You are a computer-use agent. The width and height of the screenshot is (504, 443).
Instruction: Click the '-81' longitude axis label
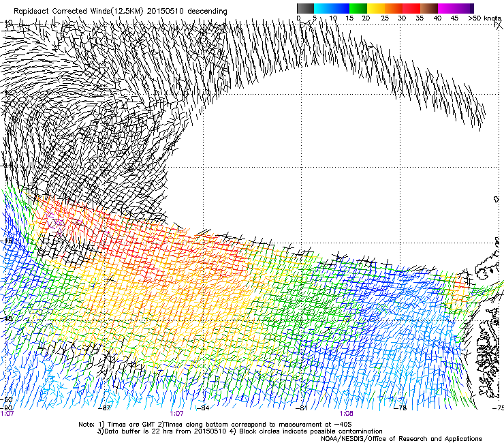pos(302,408)
